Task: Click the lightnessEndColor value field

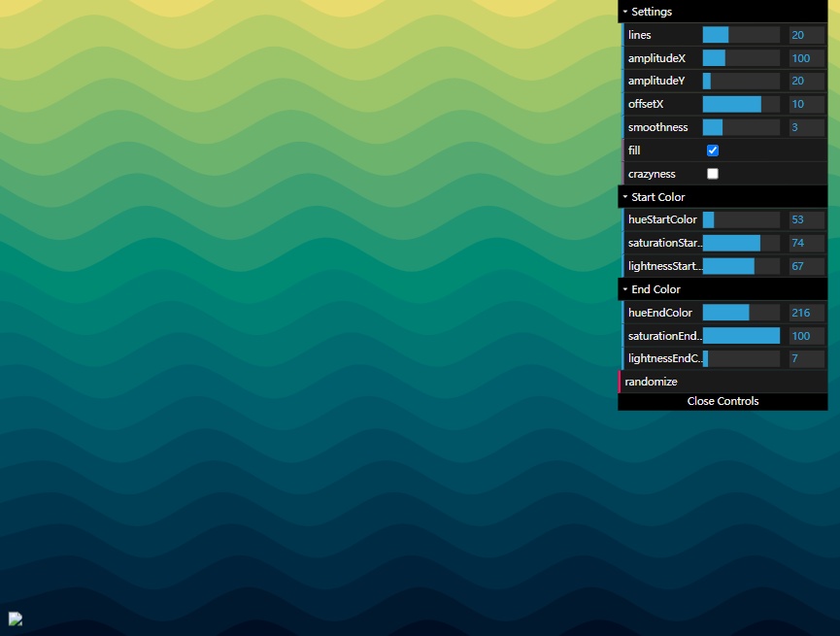Action: 806,359
